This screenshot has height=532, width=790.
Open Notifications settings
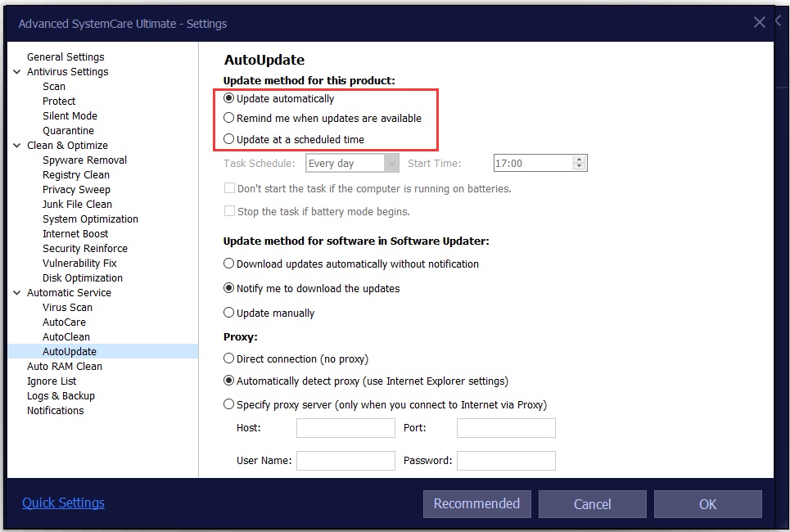coord(56,410)
